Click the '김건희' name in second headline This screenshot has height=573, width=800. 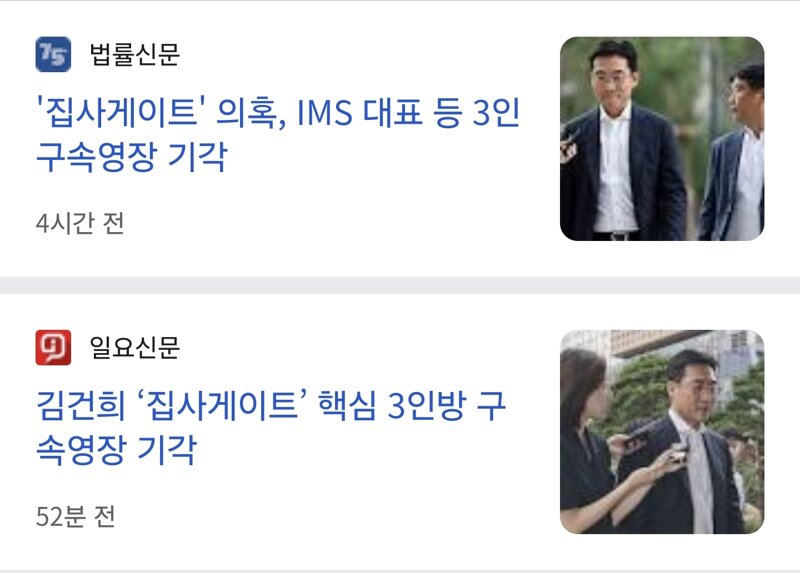(x=81, y=406)
